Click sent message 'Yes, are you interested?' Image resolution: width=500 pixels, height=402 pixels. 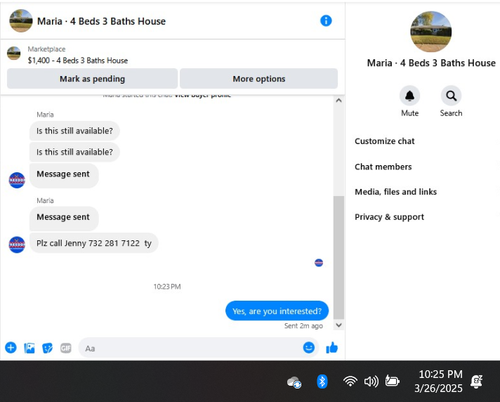coord(277,311)
